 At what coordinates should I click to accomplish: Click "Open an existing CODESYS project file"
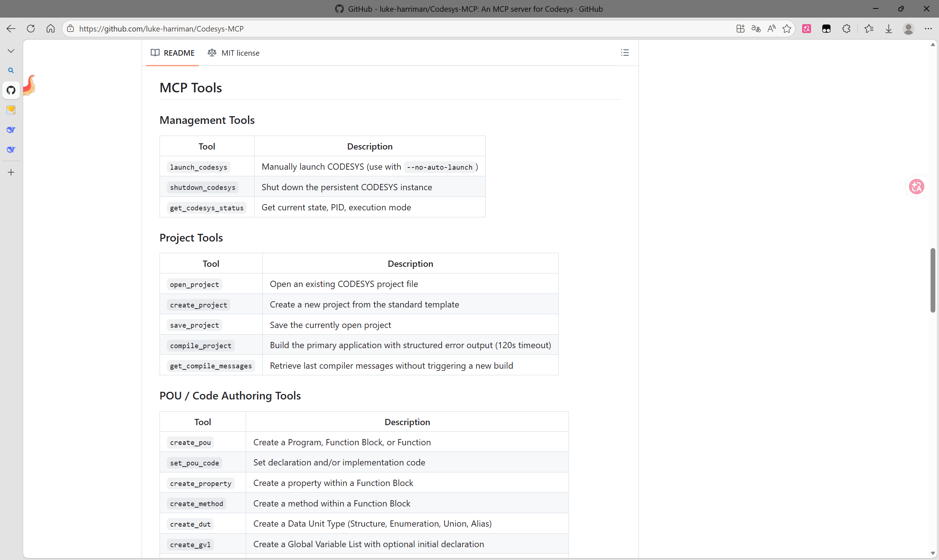click(344, 284)
